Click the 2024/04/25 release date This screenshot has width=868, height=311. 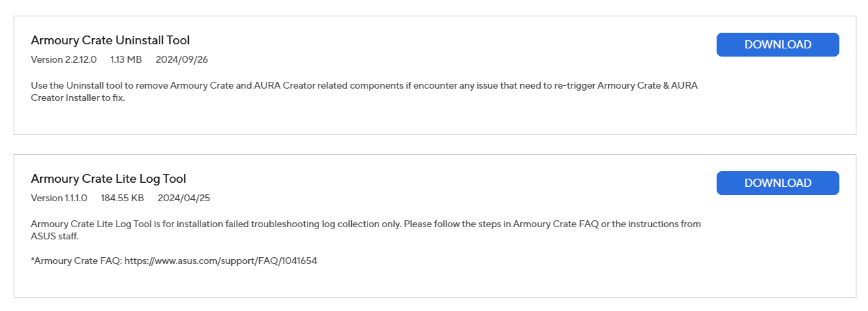[x=183, y=198]
